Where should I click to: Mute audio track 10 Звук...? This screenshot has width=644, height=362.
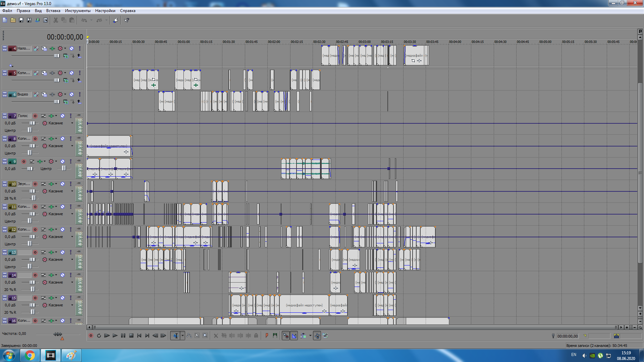point(62,184)
